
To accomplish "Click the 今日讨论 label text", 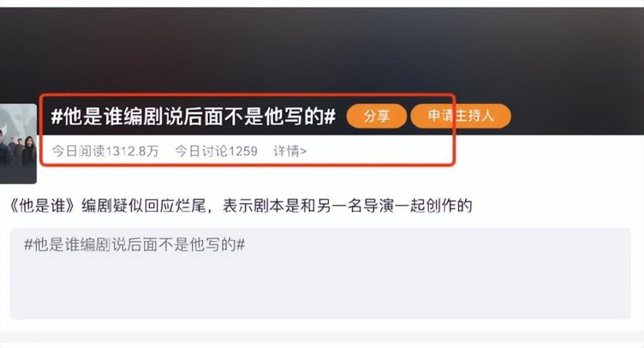I will tap(201, 151).
